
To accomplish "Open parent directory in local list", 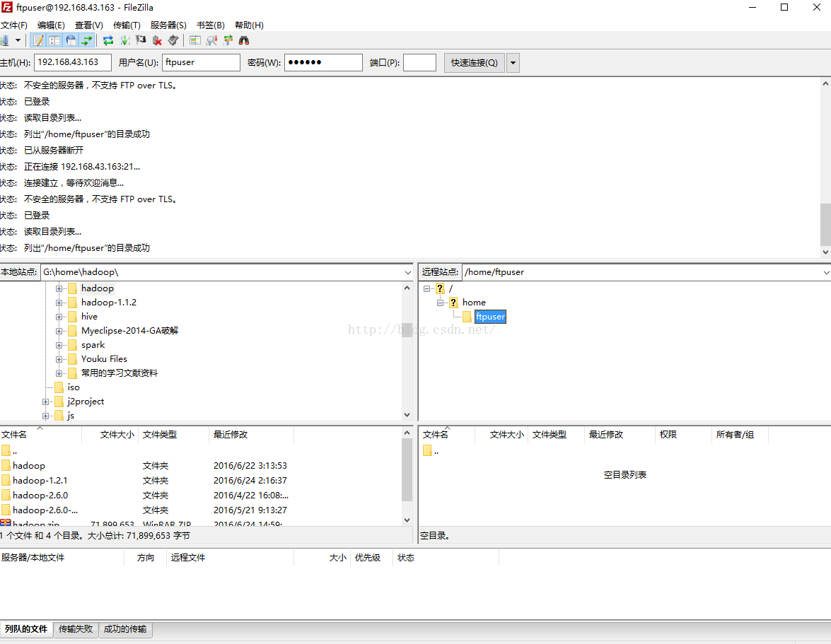I will (x=9, y=451).
